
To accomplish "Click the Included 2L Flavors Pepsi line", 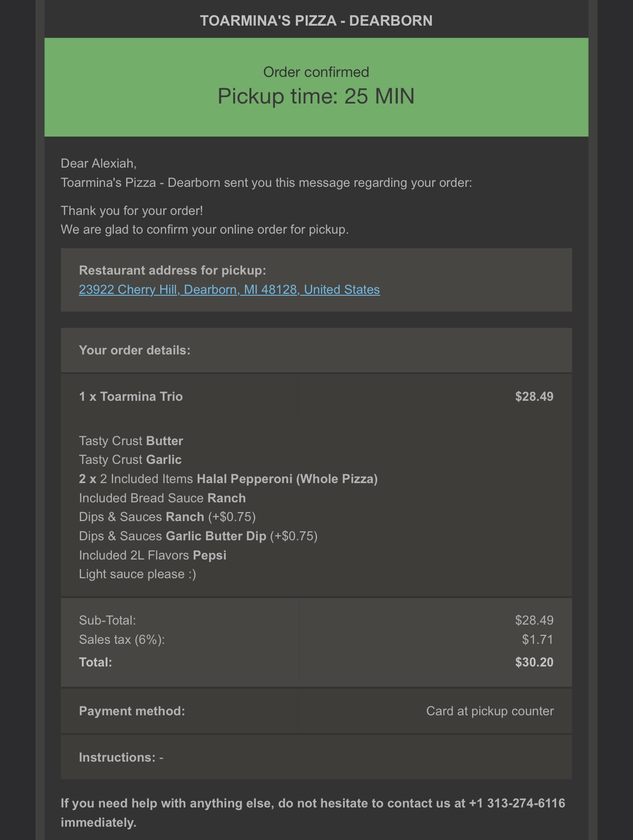I will pos(152,556).
